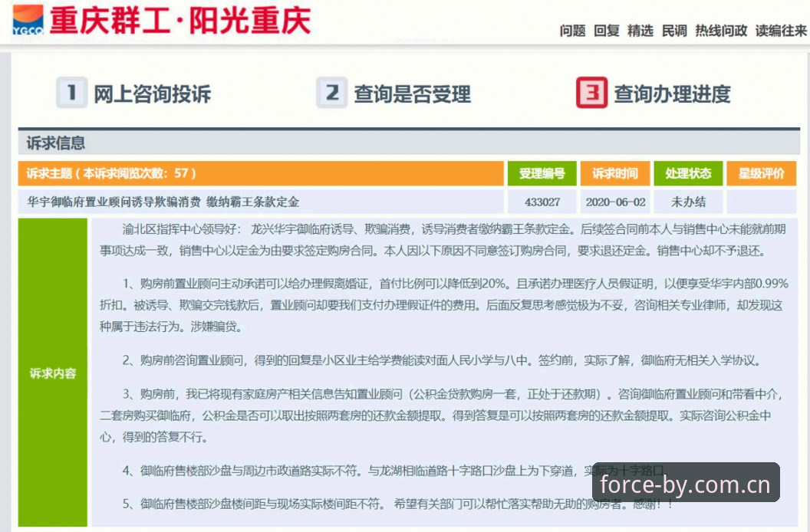The image size is (810, 532).
Task: Click the 重庆群工·阳光重庆 site title
Action: coord(180,21)
